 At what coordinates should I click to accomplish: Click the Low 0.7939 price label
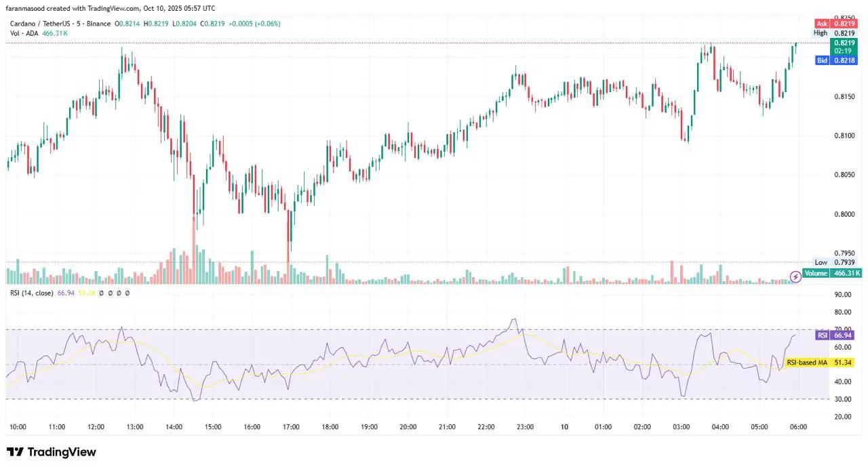(836, 262)
